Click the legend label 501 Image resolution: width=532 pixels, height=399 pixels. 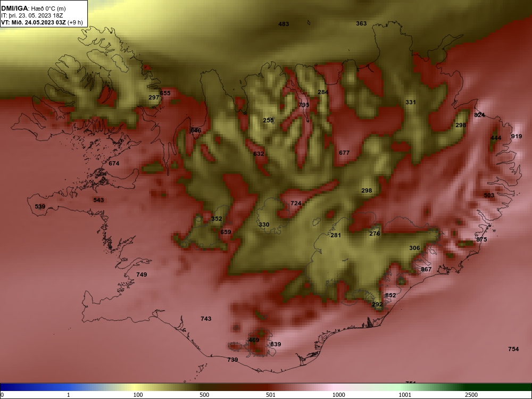click(270, 395)
